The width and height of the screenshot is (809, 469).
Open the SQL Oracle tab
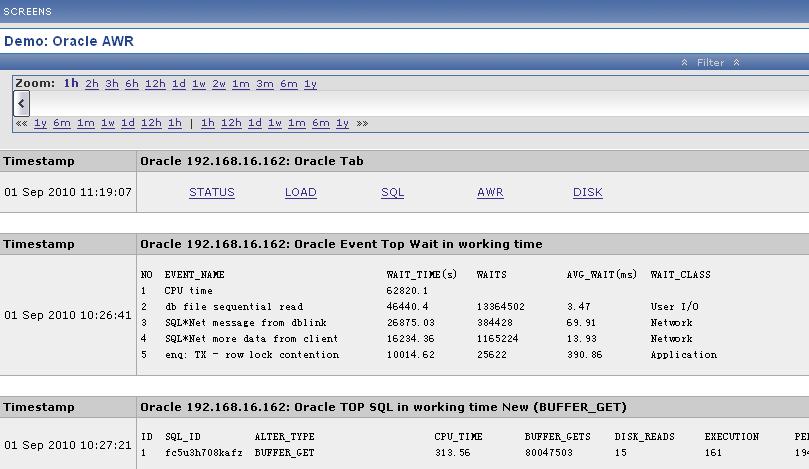393,192
